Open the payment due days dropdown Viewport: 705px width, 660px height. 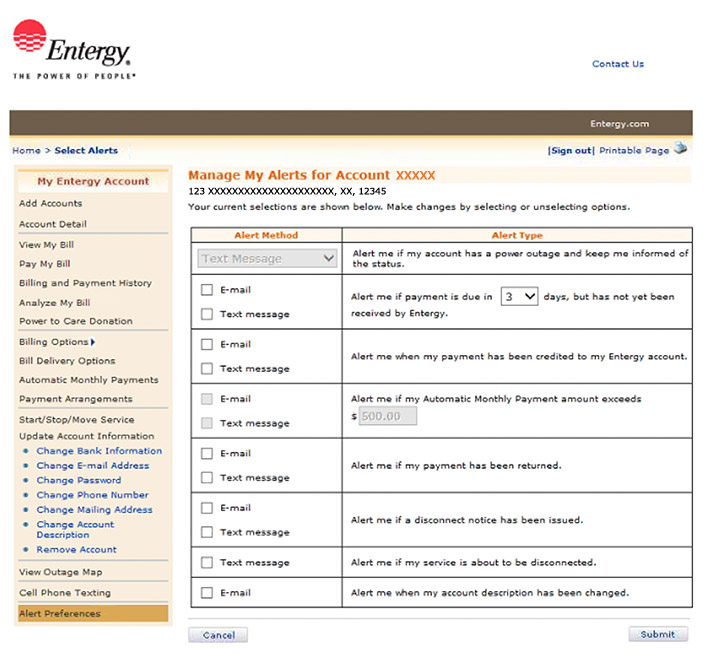tap(519, 296)
